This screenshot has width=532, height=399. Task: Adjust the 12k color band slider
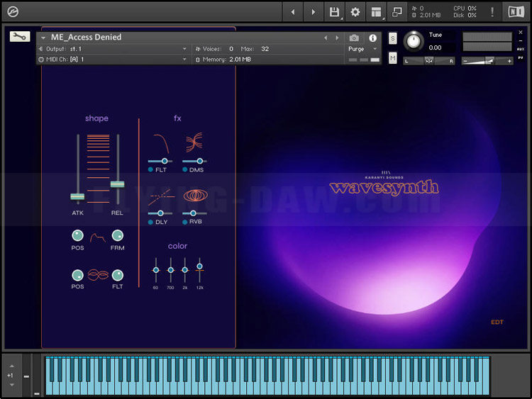(199, 266)
